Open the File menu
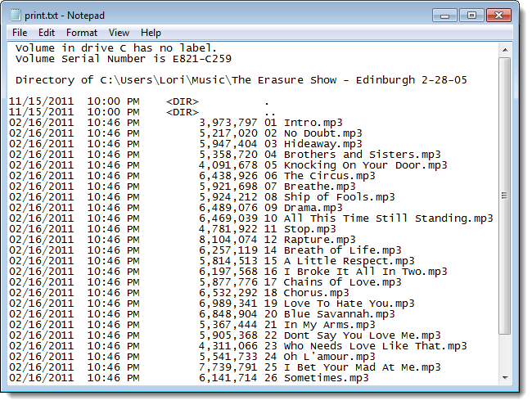The width and height of the screenshot is (532, 405). click(20, 33)
